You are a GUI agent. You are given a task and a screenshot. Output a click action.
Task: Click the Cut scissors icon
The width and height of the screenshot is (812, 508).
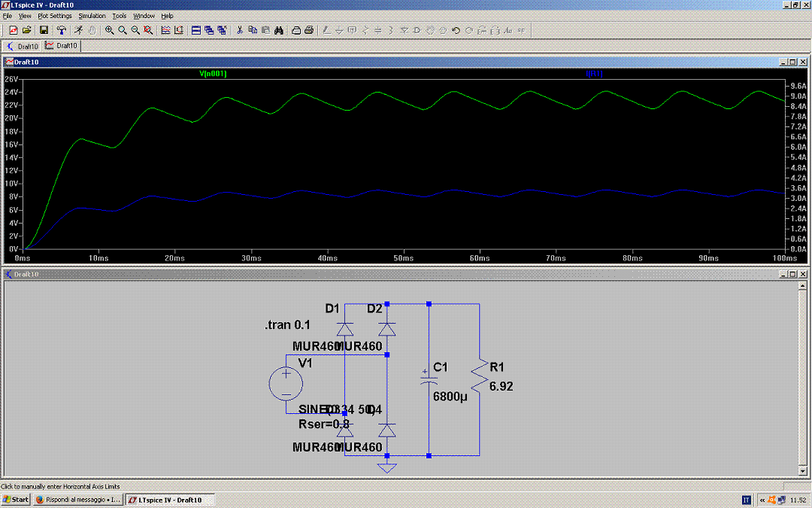click(x=240, y=30)
